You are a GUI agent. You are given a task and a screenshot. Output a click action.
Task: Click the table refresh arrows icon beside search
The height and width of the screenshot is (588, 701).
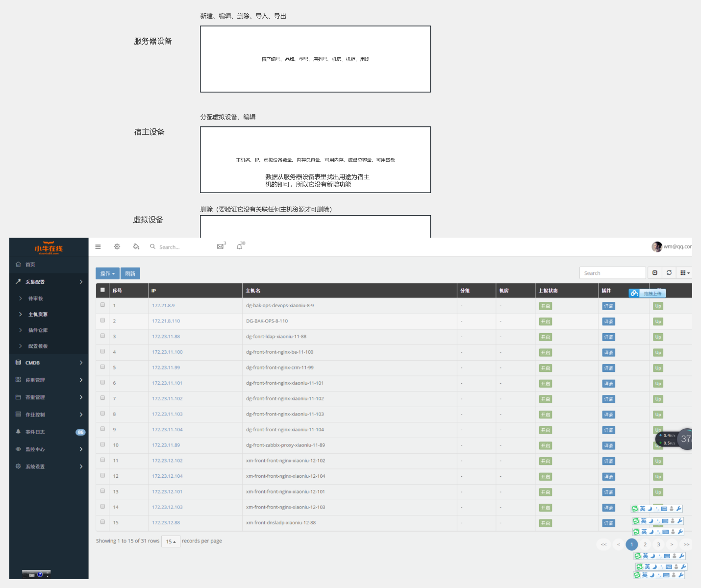coord(669,273)
